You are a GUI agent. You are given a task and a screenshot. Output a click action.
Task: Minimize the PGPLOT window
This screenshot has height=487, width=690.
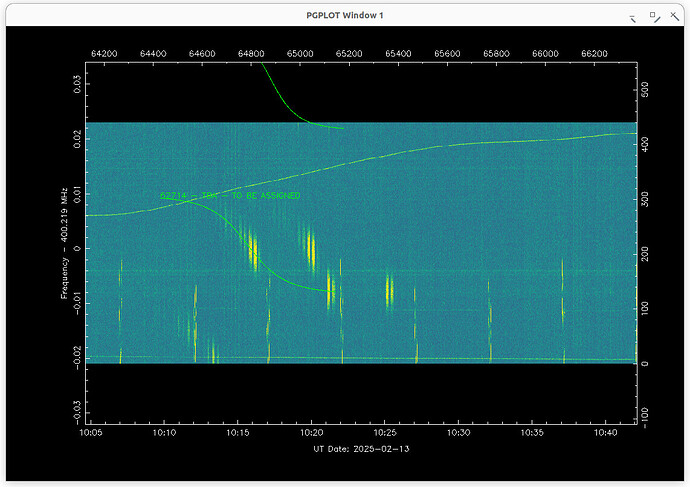[x=631, y=16]
